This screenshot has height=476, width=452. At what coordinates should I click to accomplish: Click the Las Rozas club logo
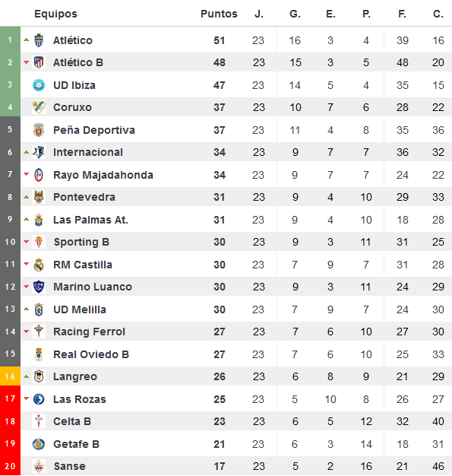click(x=39, y=399)
